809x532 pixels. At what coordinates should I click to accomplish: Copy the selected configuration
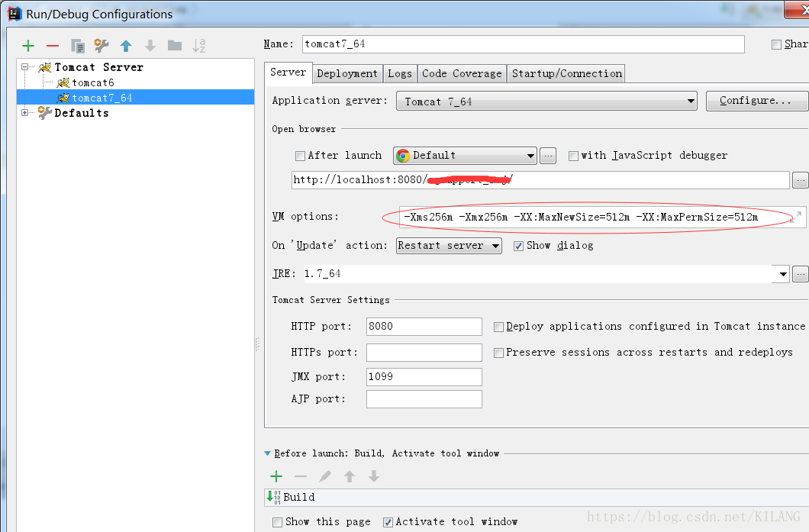pyautogui.click(x=77, y=46)
